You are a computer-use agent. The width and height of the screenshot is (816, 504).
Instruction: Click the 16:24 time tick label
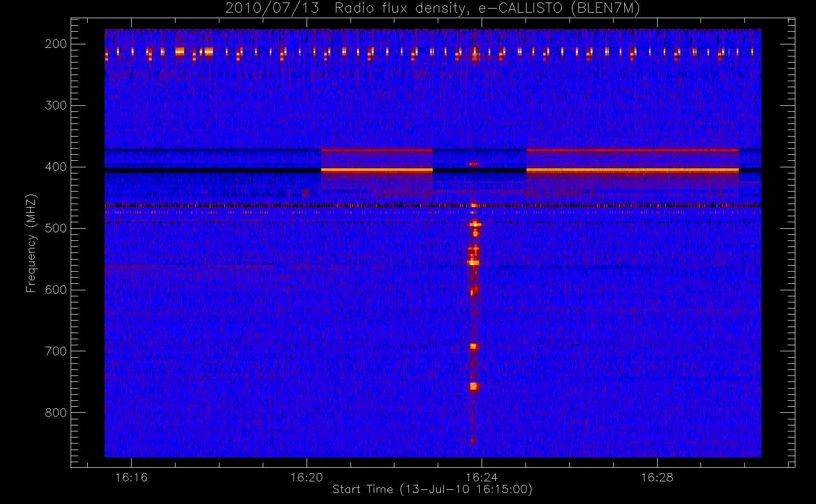[482, 477]
